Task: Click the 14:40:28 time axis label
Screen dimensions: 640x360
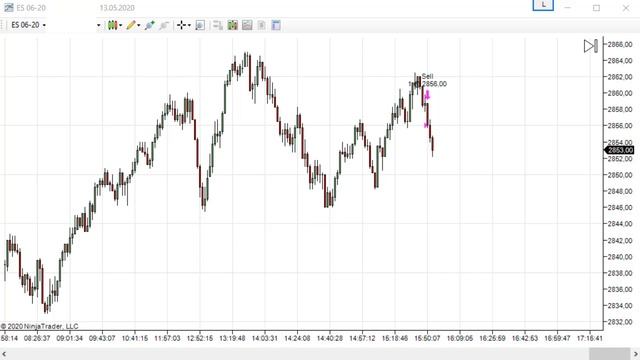Action: point(330,338)
